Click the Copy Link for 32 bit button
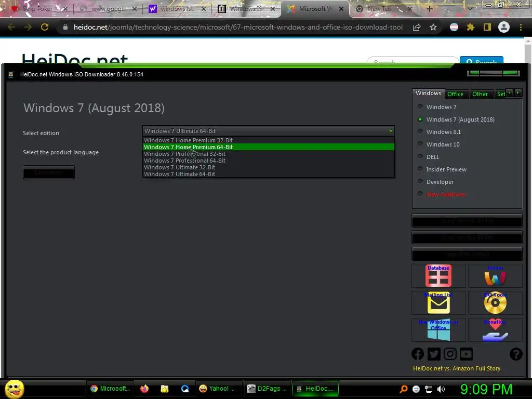 (467, 221)
